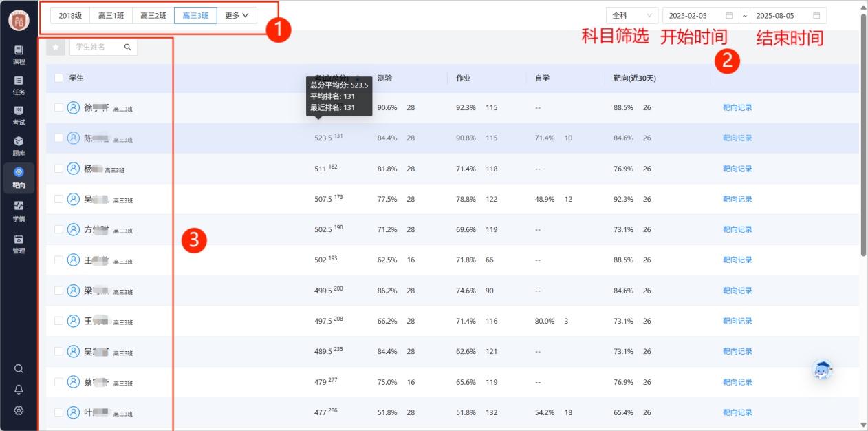Click avatar icon of student 叶
The width and height of the screenshot is (868, 431).
point(74,412)
